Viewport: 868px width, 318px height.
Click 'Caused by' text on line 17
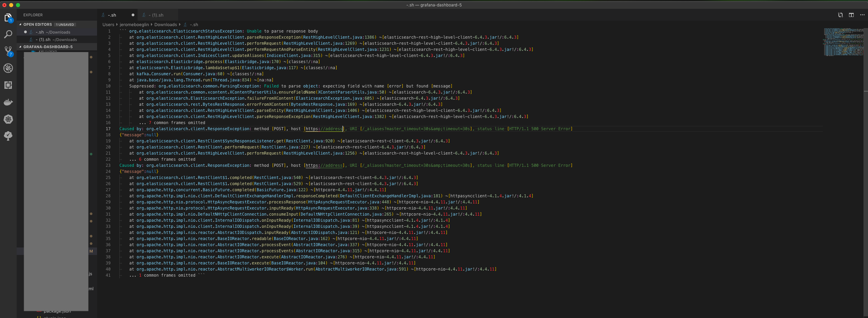click(x=130, y=129)
